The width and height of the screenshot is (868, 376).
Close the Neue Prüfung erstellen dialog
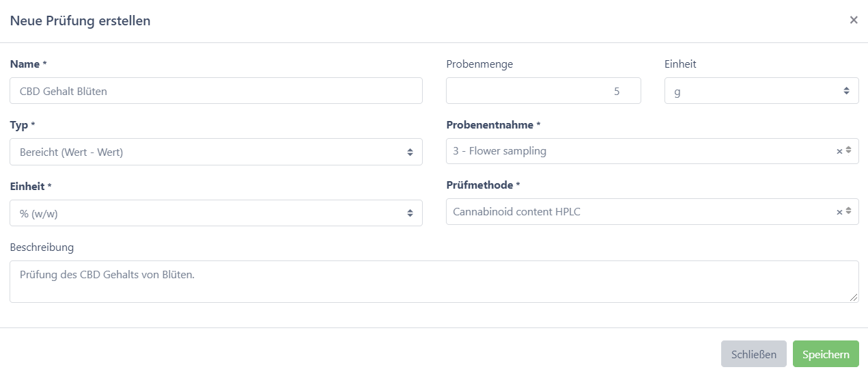(x=854, y=20)
